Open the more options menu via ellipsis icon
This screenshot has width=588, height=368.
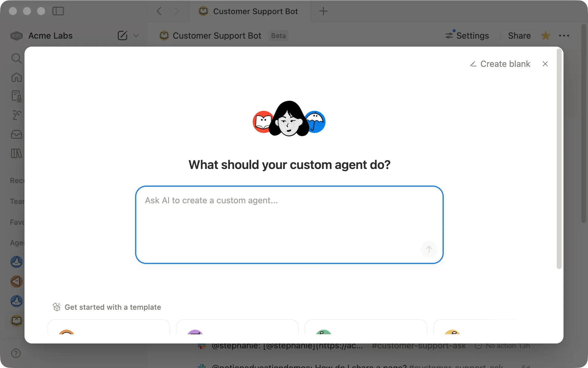click(x=564, y=36)
